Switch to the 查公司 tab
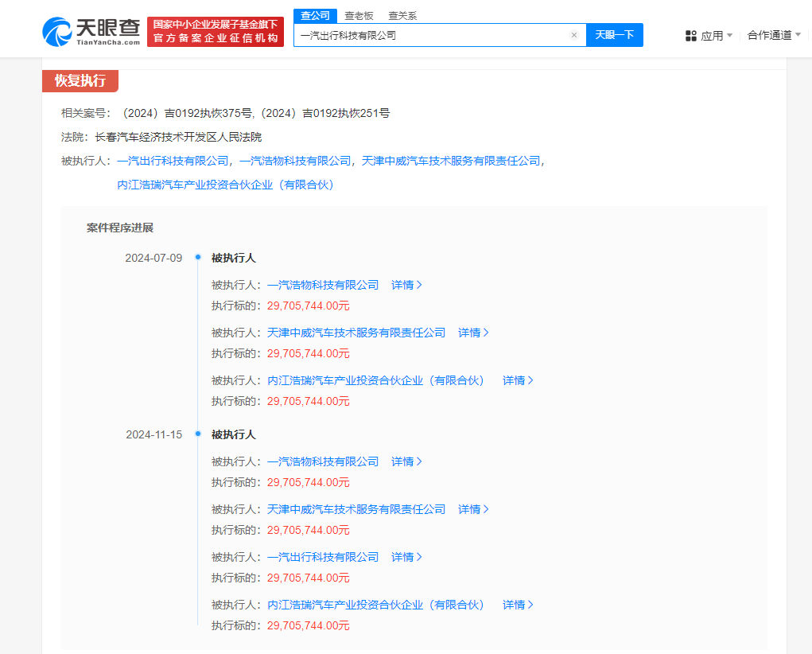 pos(316,16)
